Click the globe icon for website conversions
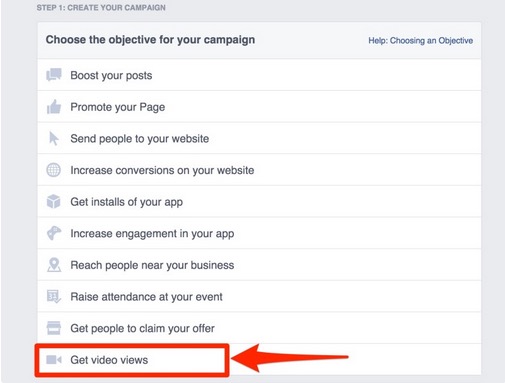The height and width of the screenshot is (383, 505). [x=53, y=170]
